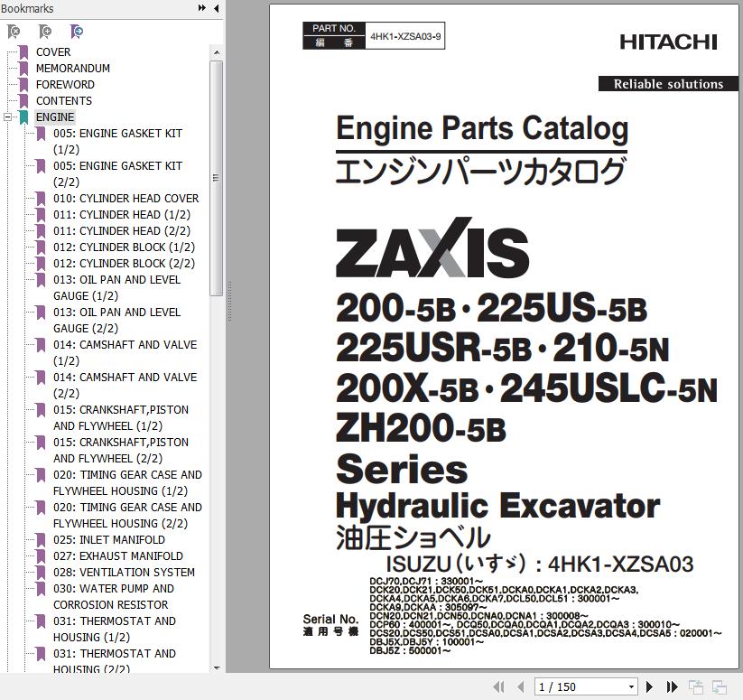Open 015: Crankshaft, Piston and Flywheel (2/2)
The image size is (743, 700).
[121, 450]
